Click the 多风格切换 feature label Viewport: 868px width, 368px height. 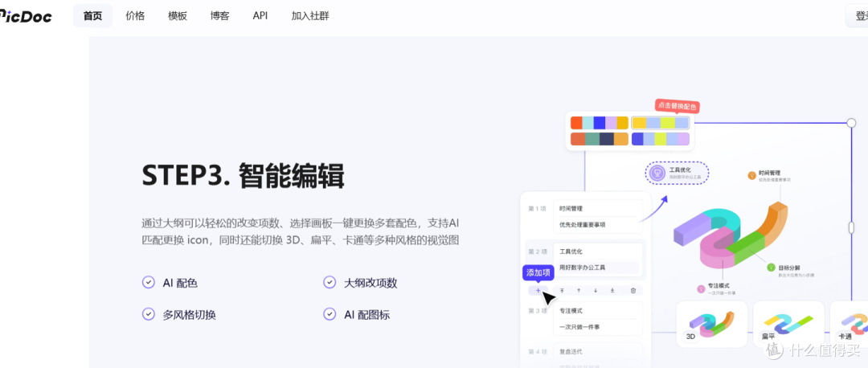click(190, 315)
